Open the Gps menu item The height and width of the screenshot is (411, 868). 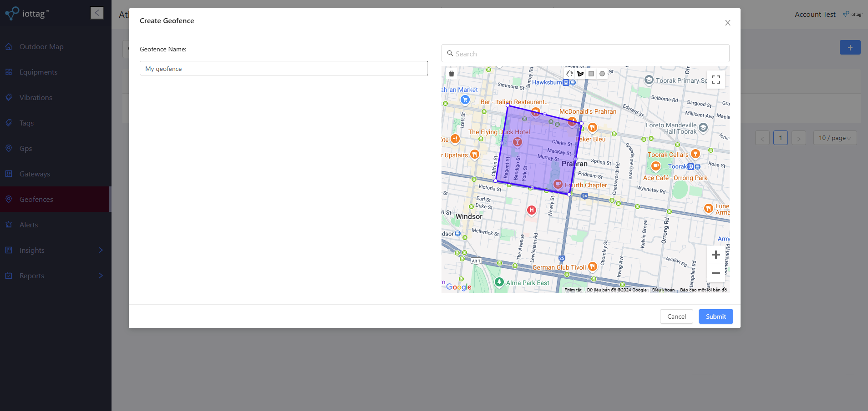click(x=56, y=149)
